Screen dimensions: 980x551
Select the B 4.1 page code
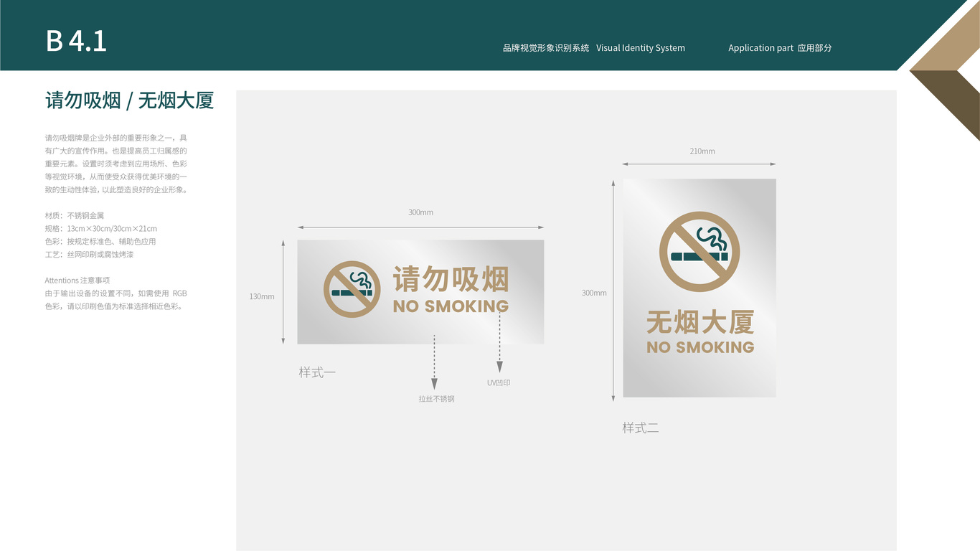76,41
